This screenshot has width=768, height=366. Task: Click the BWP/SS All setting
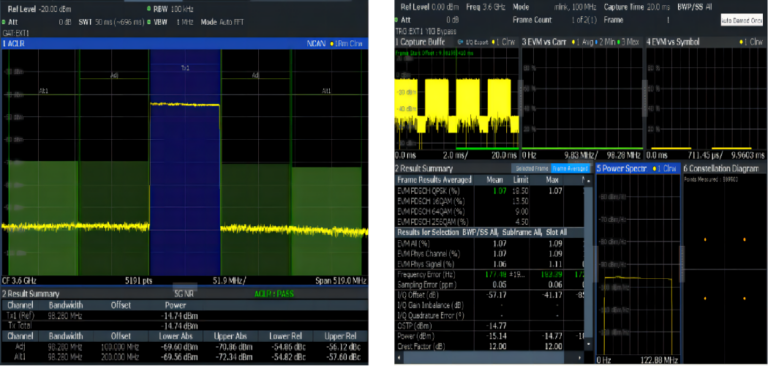point(695,7)
